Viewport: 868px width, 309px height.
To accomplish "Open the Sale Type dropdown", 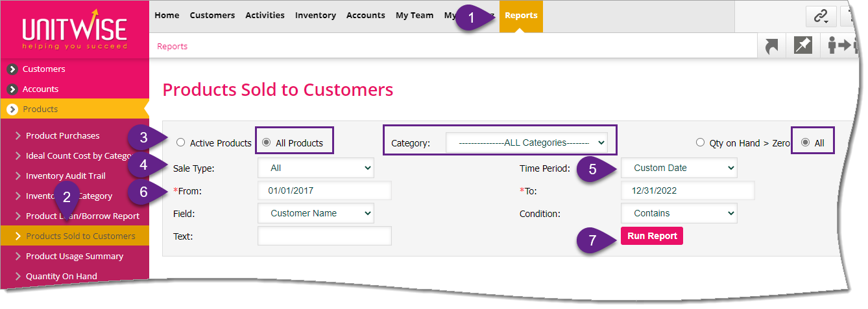I will (315, 168).
